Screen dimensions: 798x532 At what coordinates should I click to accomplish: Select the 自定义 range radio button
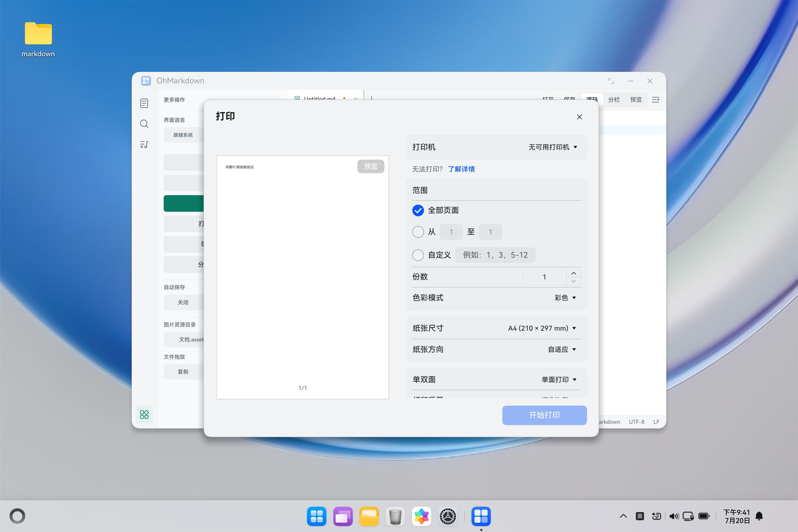418,255
